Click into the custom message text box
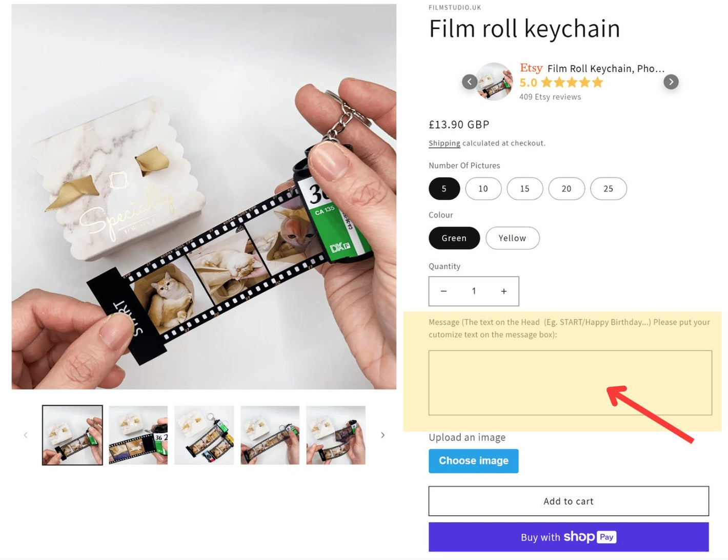Screen dimensions: 728x560 [x=570, y=382]
